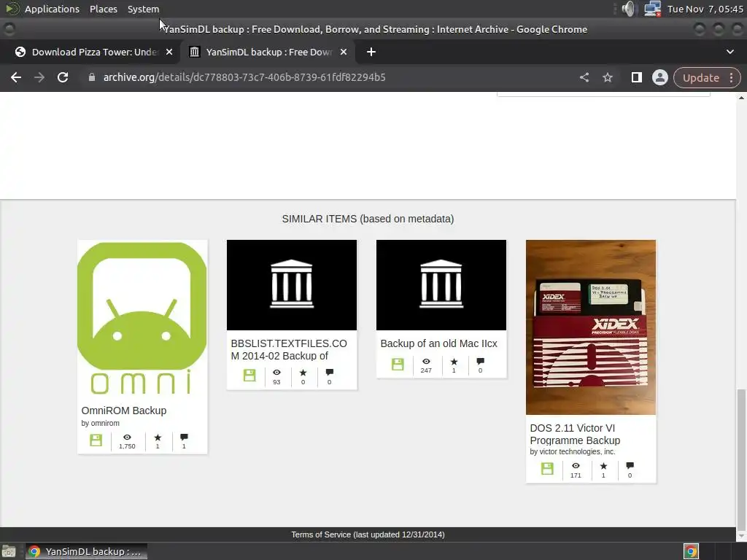
Task: Open the System menu
Action: point(144,9)
